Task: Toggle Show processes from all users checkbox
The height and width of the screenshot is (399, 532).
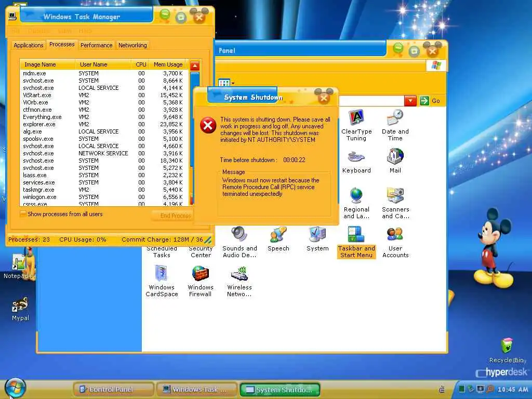Action: click(x=23, y=214)
